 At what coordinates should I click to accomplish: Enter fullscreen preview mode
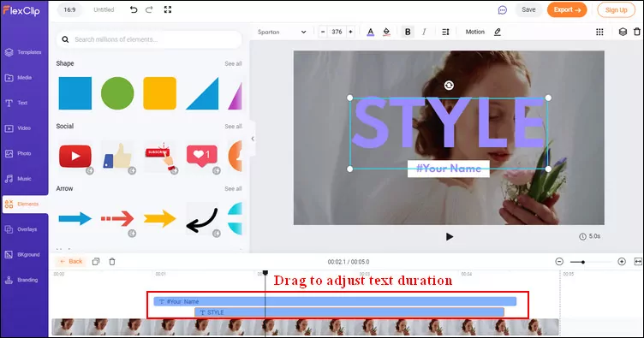click(168, 9)
